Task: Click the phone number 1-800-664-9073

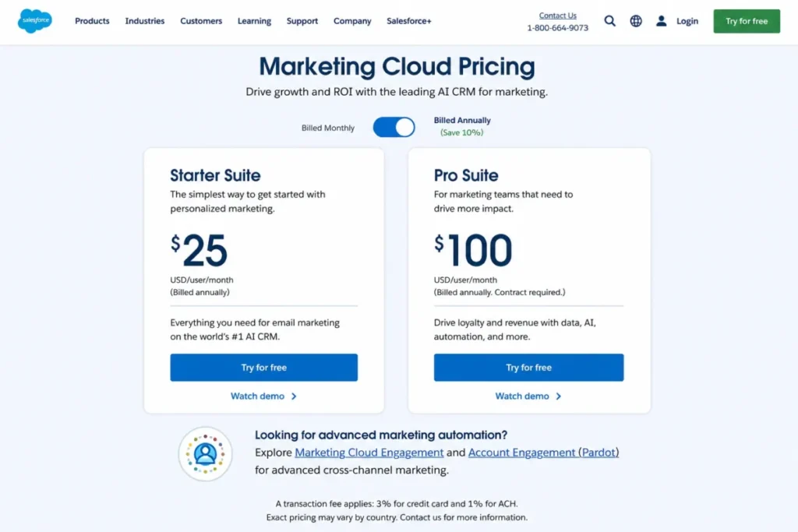Action: (x=558, y=27)
